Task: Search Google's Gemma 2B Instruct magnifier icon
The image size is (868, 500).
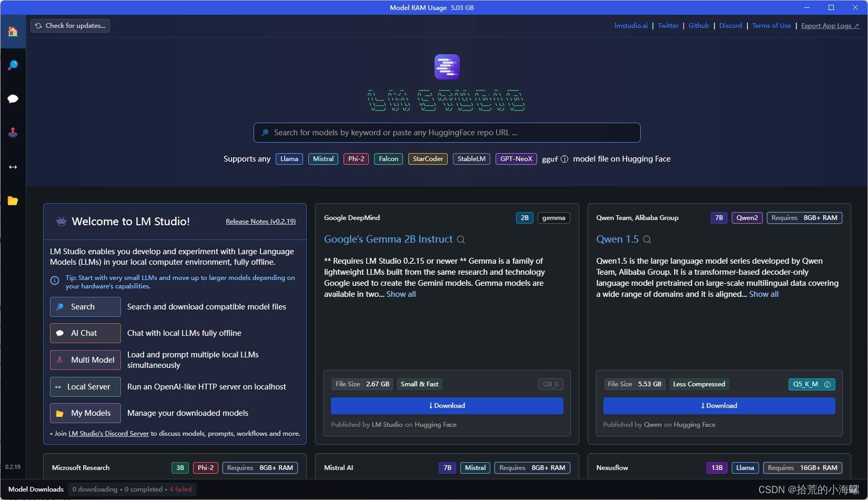Action: coord(461,239)
